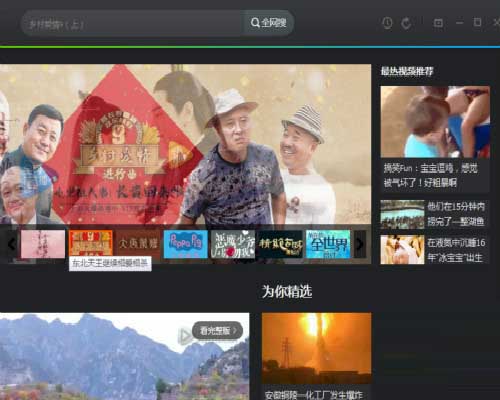Open the factory explosion news thumbnail

tap(316, 348)
